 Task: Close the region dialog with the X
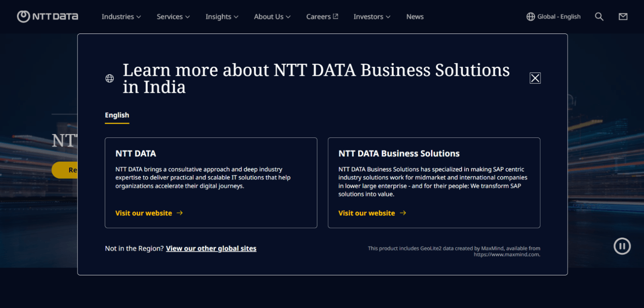click(x=535, y=78)
